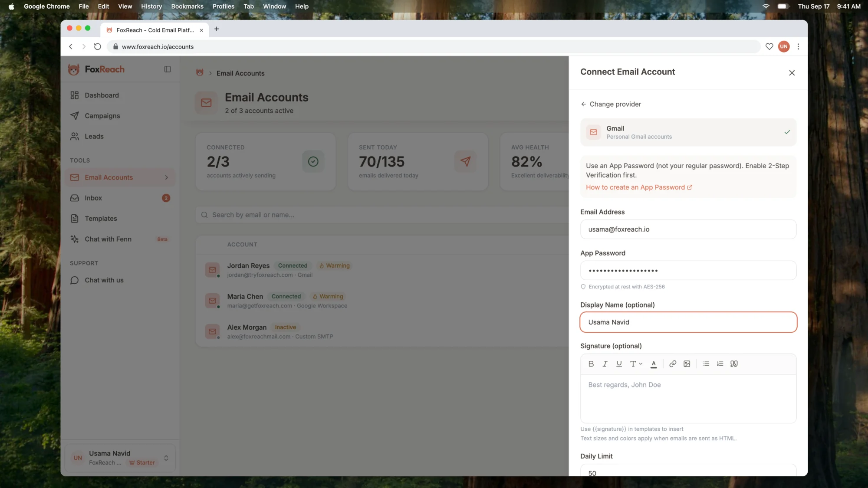This screenshot has width=868, height=488.
Task: Click the Sent Today paper plane icon
Action: (465, 161)
